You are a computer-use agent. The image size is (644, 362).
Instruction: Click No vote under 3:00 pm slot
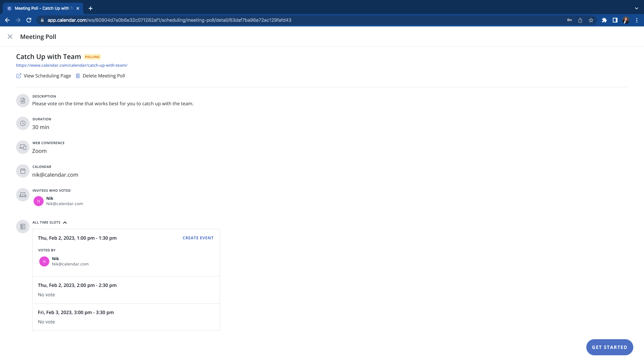click(46, 322)
